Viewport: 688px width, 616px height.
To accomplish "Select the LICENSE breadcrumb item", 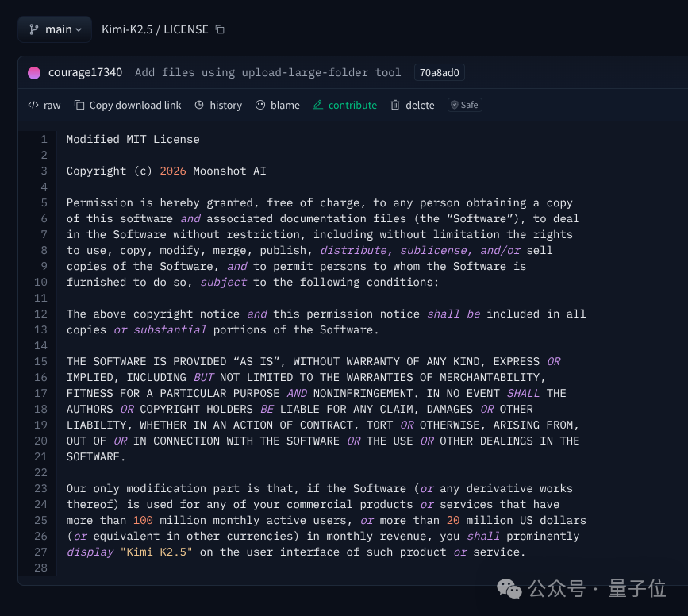I will [186, 29].
